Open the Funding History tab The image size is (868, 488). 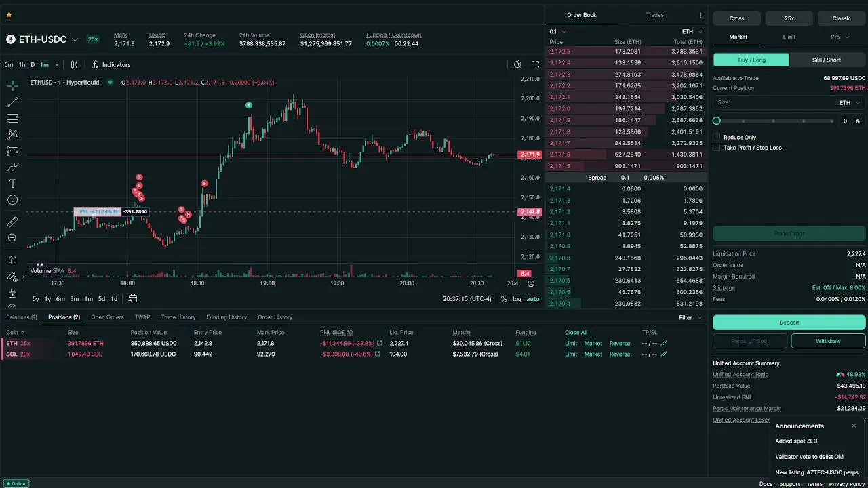226,317
